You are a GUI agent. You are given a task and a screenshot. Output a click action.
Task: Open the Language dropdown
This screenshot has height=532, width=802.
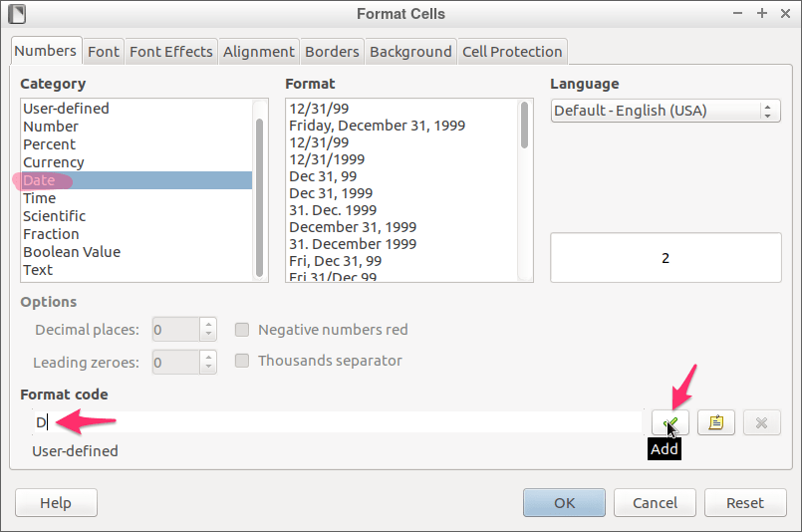(666, 111)
